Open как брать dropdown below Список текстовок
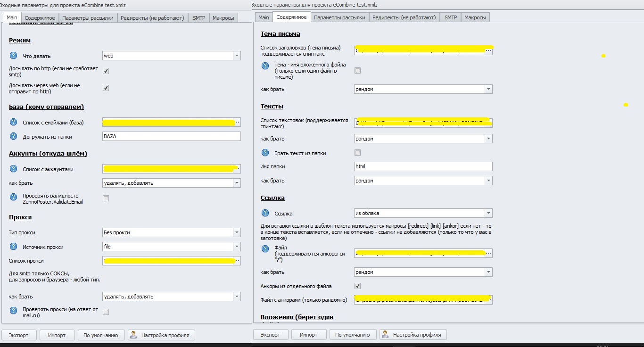Screen dimensions: 644x347 point(423,139)
